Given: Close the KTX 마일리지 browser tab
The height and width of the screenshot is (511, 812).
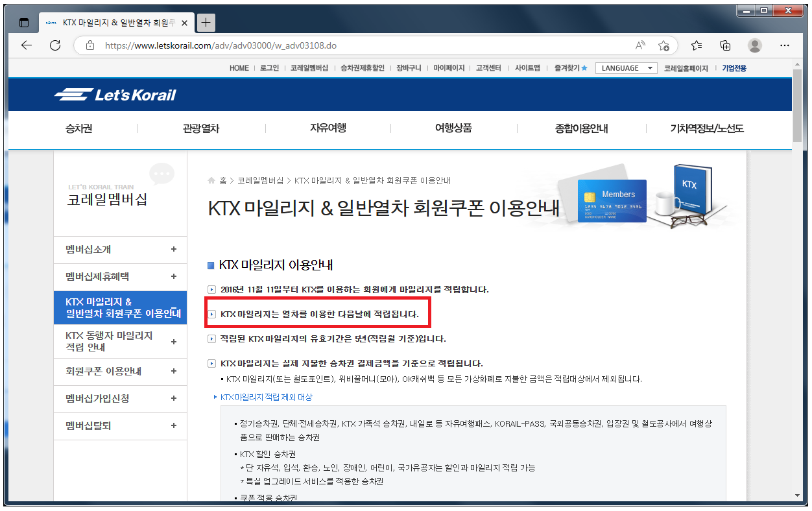Looking at the screenshot, I should pos(185,23).
